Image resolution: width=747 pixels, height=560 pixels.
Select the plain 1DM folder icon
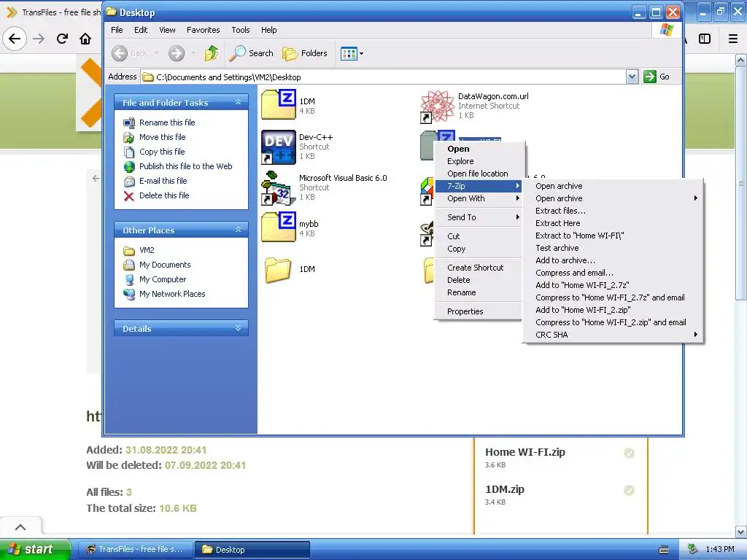pos(278,270)
